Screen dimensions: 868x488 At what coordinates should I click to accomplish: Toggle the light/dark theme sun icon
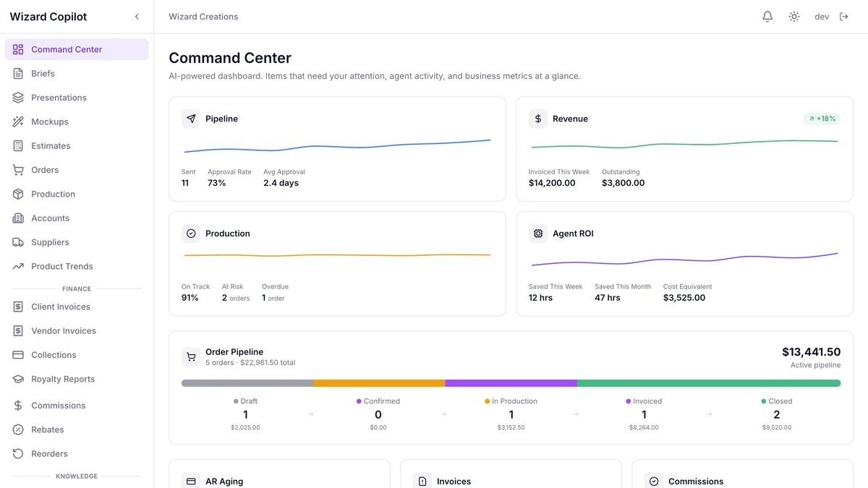pos(794,17)
